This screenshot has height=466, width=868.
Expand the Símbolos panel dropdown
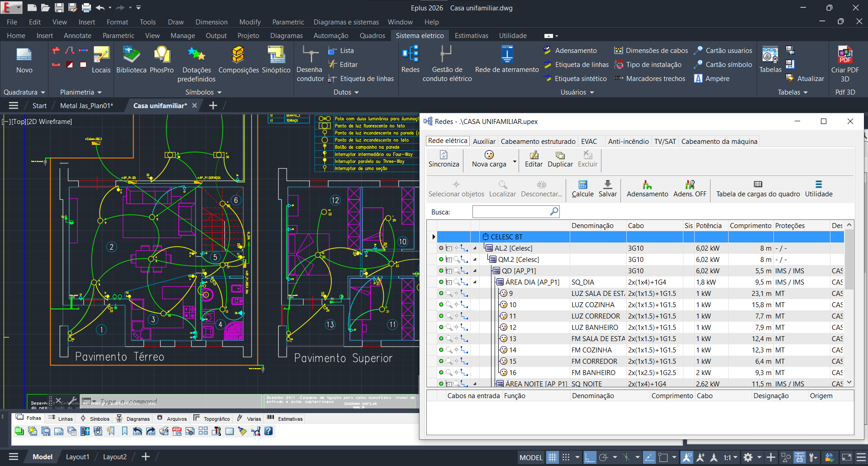(219, 92)
